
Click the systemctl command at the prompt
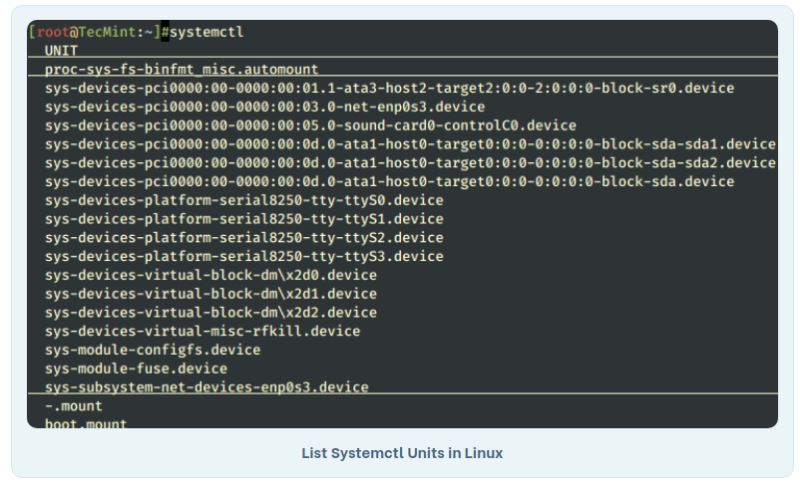click(207, 32)
